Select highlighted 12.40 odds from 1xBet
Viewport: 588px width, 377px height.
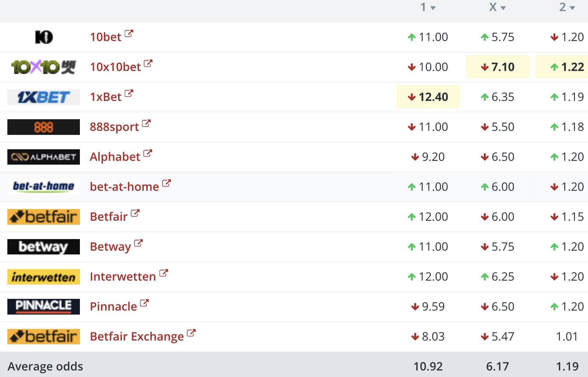[x=428, y=97]
